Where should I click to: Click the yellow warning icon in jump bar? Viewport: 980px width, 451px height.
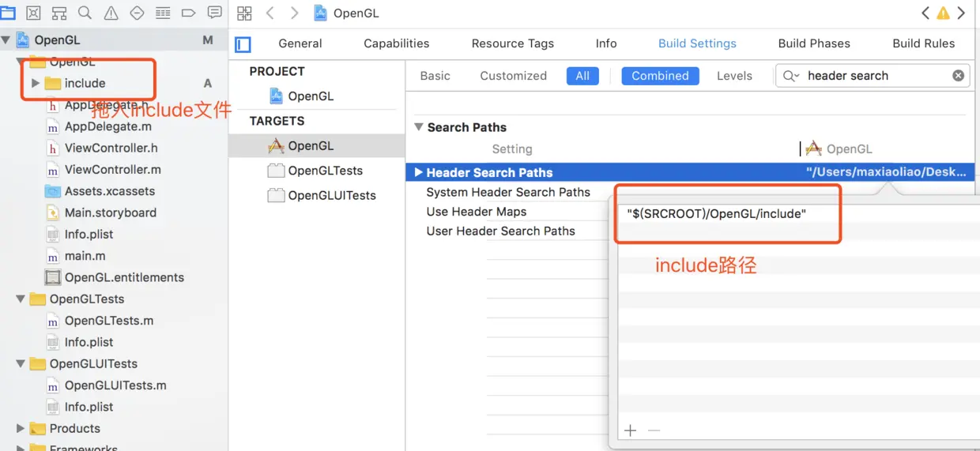pos(943,13)
